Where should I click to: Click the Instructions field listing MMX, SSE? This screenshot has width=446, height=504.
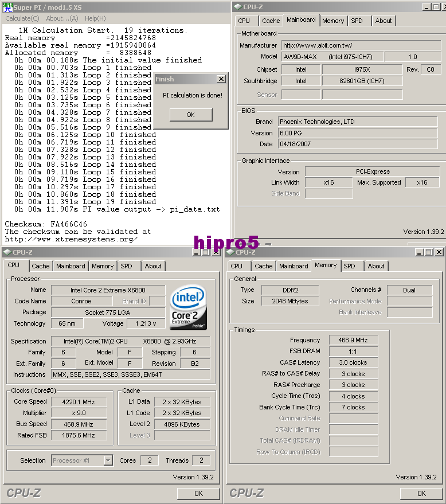[x=131, y=374]
